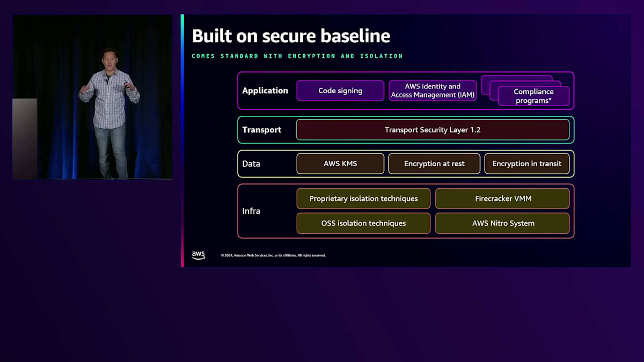This screenshot has height=362, width=644.
Task: Click the AWS Identity and Access Management box
Action: pos(433,91)
